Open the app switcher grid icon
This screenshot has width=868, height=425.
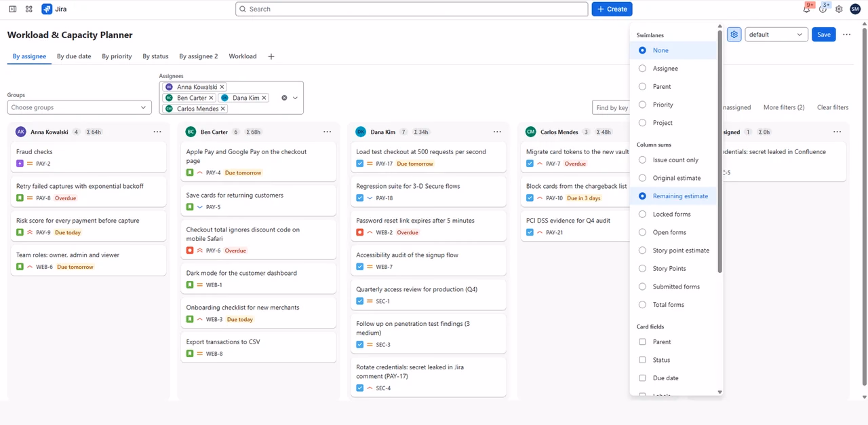coord(28,9)
